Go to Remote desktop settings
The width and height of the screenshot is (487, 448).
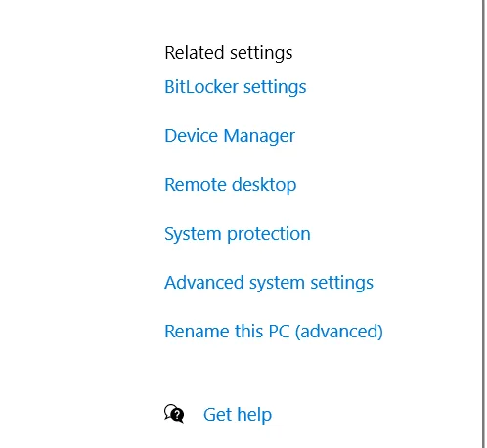(x=231, y=185)
